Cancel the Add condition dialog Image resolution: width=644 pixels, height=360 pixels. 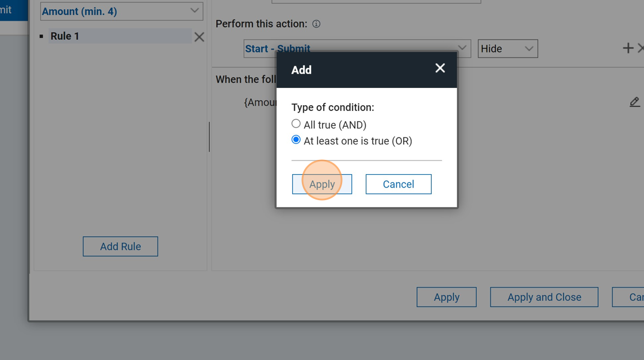tap(398, 184)
